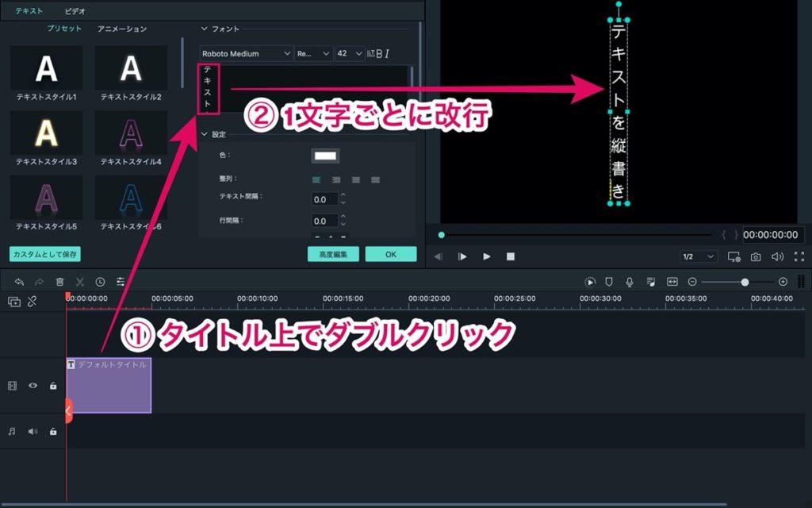The height and width of the screenshot is (508, 812).
Task: Click the audio track music note icon
Action: [x=12, y=431]
